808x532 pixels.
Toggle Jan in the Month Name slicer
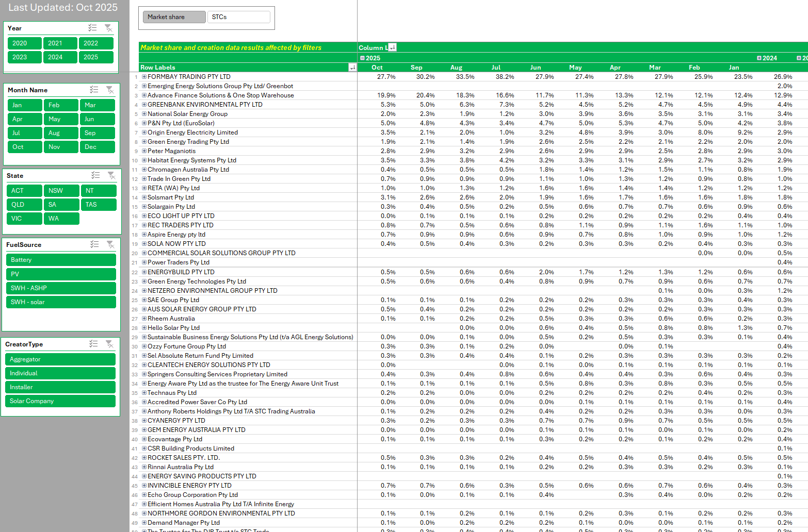pyautogui.click(x=25, y=105)
